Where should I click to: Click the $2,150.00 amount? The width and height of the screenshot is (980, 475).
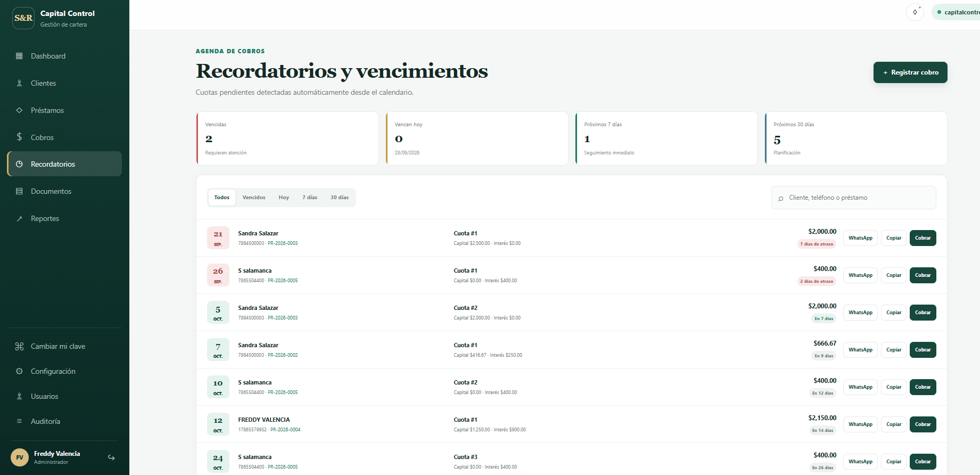coord(822,418)
